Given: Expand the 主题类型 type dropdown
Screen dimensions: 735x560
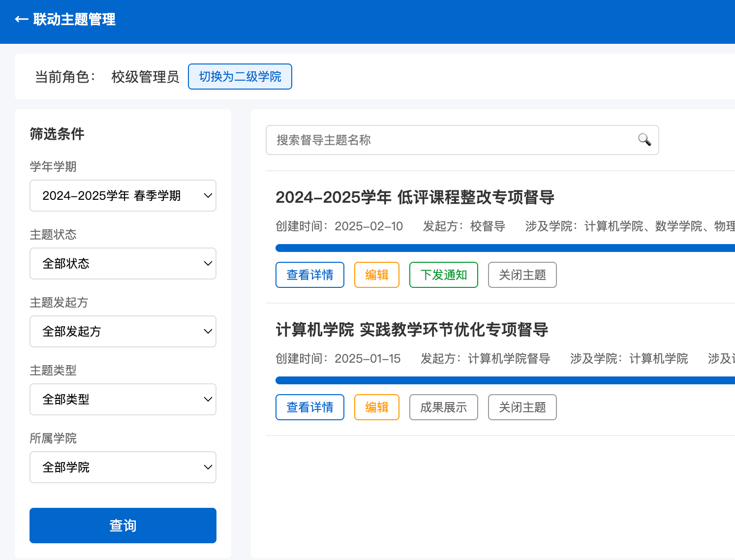Looking at the screenshot, I should 123,400.
